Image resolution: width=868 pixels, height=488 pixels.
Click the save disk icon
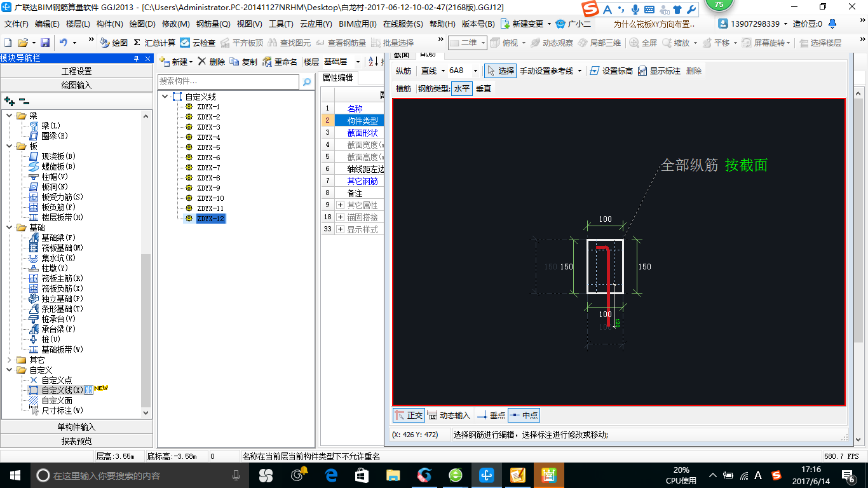pos(45,43)
